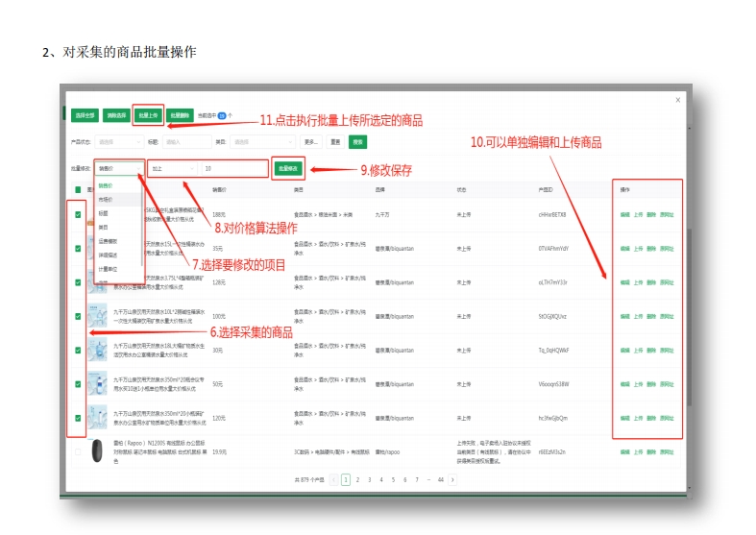Screen dimensions: 756x535
Task: Jump to last page 44 in pagination
Action: coord(440,478)
